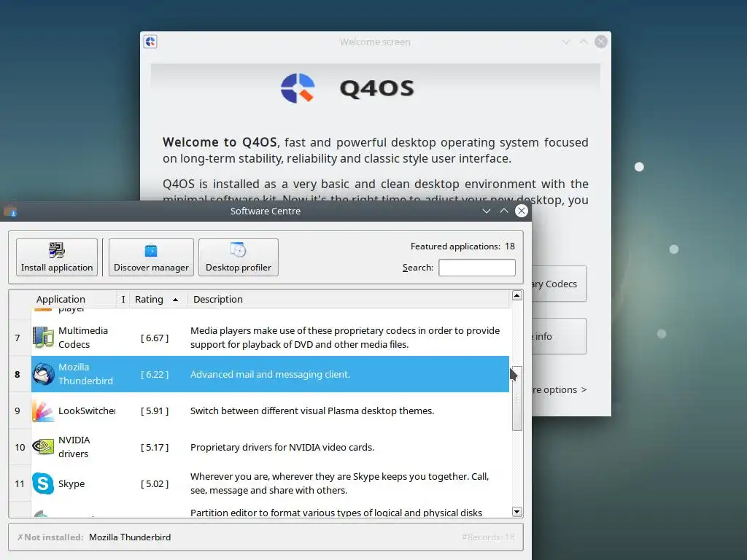Click the Codecs button in Welcome screen
Image resolution: width=747 pixels, height=560 pixels.
click(x=559, y=284)
